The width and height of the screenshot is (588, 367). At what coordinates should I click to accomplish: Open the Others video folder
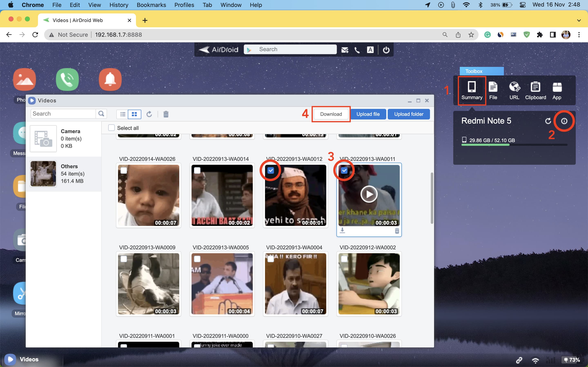point(64,174)
